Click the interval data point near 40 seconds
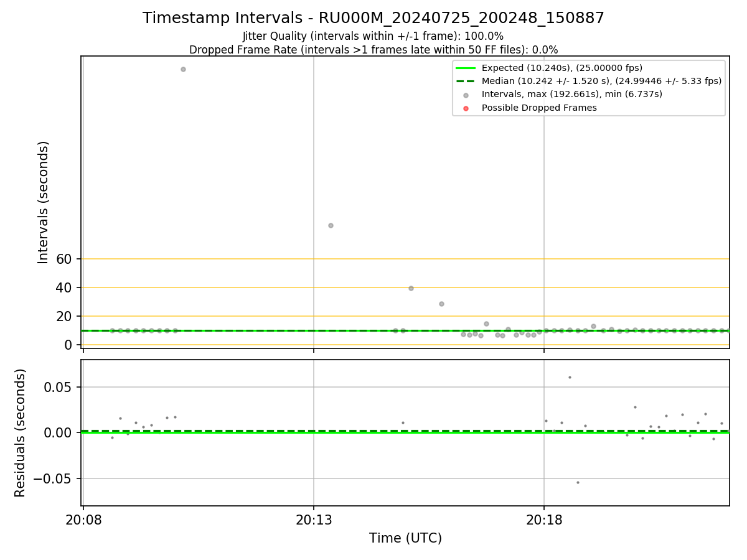This screenshot has height=560, width=747. tap(411, 288)
